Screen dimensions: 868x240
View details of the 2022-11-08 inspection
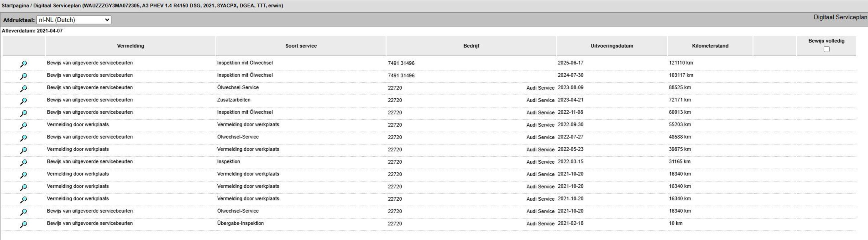click(24, 113)
